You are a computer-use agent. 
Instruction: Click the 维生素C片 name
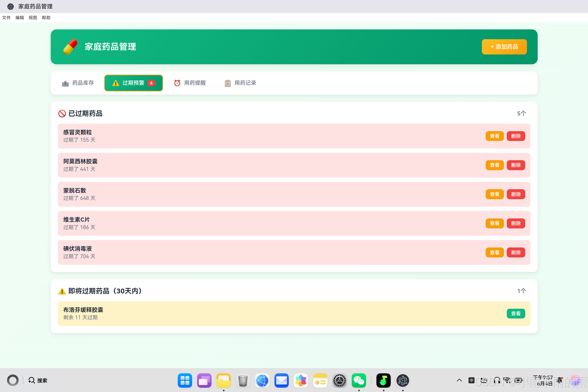point(77,220)
